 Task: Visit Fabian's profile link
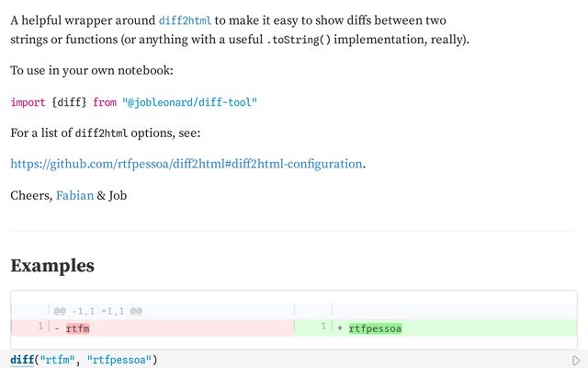74,195
